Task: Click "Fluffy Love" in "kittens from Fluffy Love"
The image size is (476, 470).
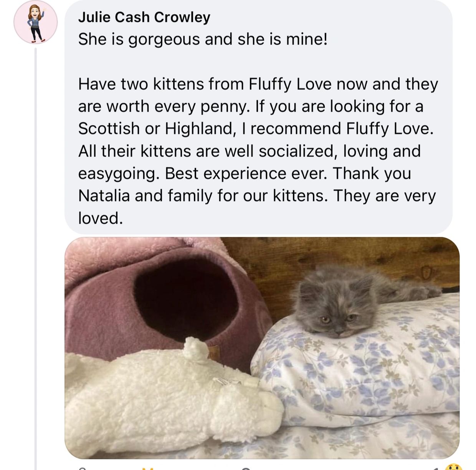Action: (x=290, y=84)
